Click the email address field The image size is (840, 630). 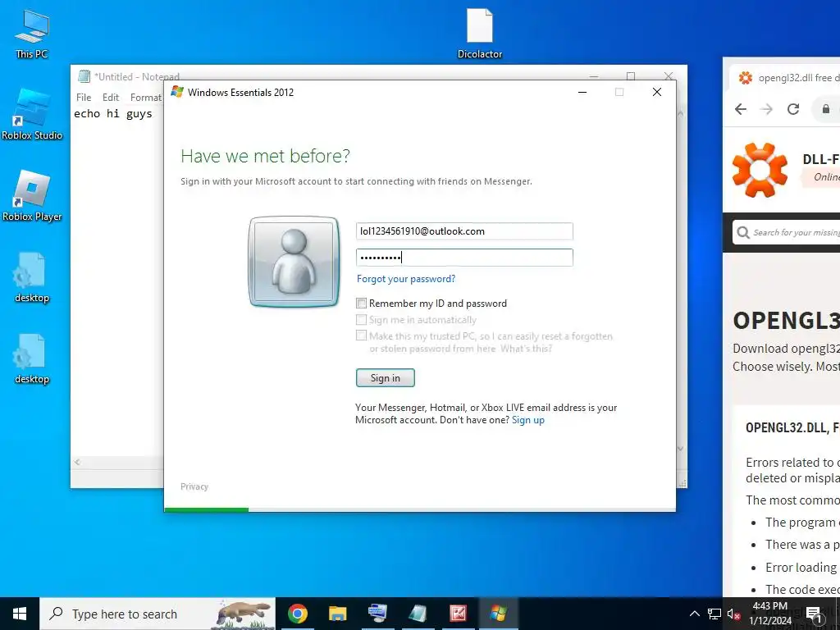(x=464, y=231)
